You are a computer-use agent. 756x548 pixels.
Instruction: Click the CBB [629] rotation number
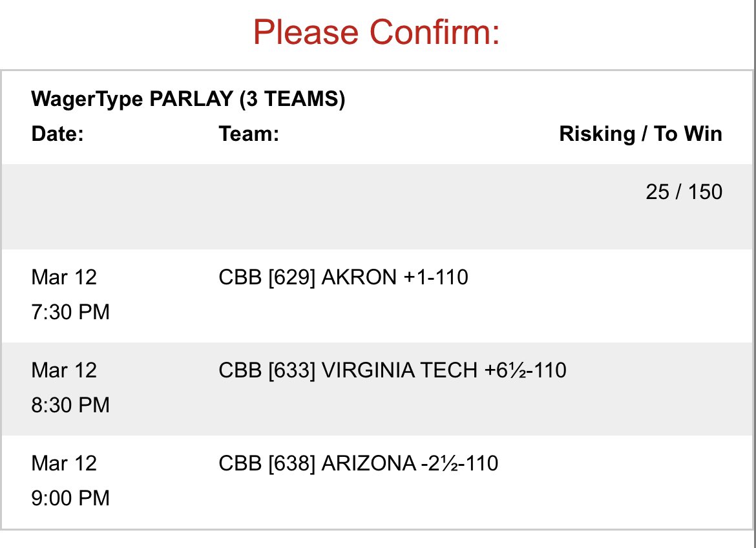point(267,277)
